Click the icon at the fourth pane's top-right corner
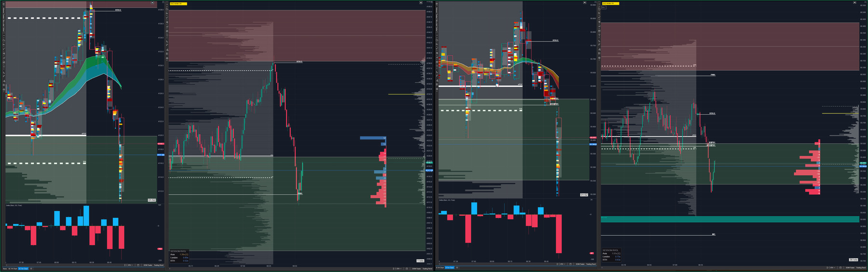The width and height of the screenshot is (868, 272). click(x=855, y=2)
